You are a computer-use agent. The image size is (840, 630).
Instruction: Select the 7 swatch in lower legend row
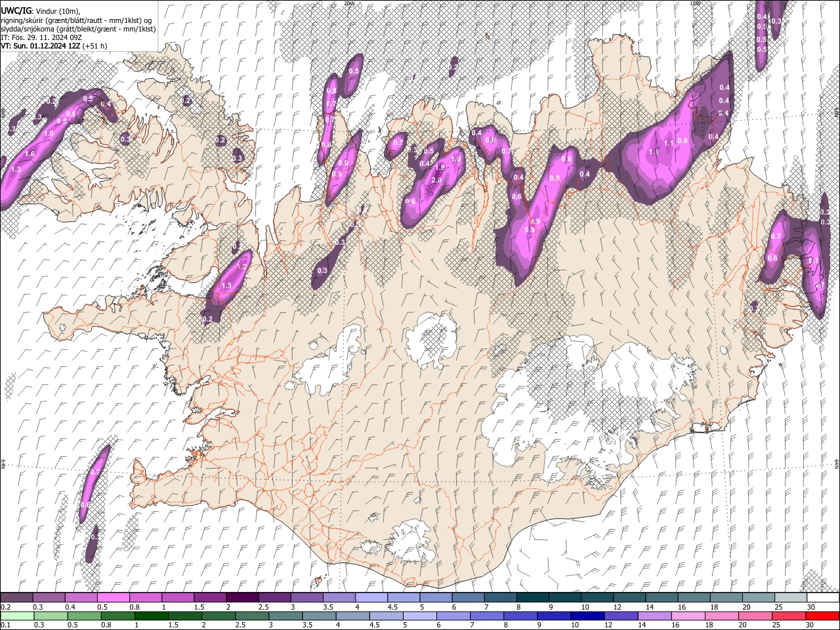[486, 616]
